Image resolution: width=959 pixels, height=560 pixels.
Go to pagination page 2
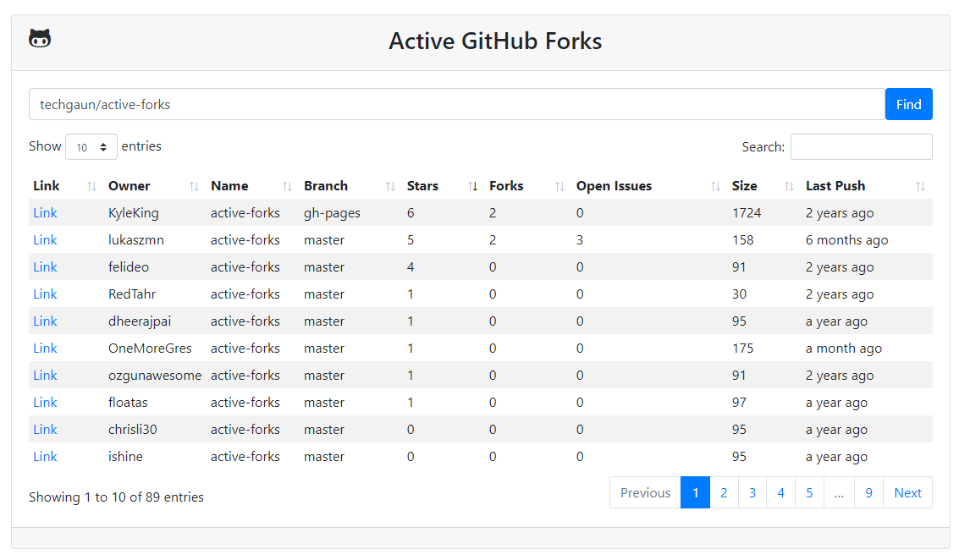[724, 493]
